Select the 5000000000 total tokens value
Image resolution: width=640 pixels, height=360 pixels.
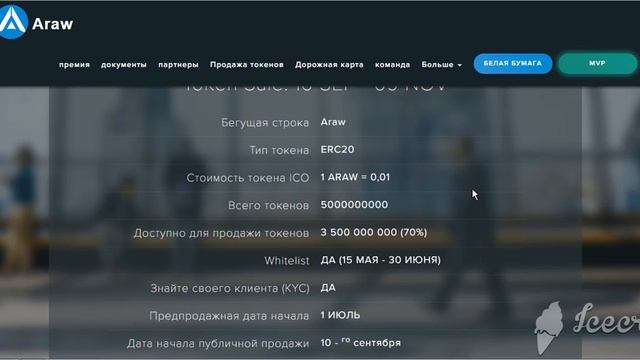tap(354, 204)
